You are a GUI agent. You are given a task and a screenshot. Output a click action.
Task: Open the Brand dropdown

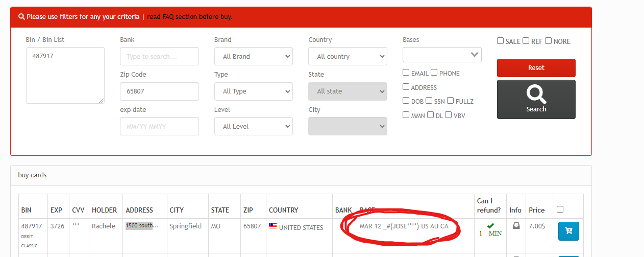coord(254,56)
